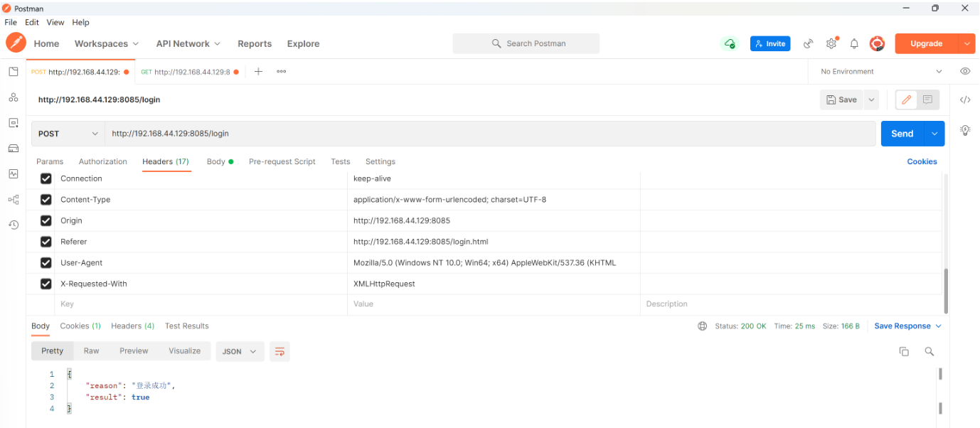
Task: Open the response Cookies (1) tab
Action: [80, 326]
